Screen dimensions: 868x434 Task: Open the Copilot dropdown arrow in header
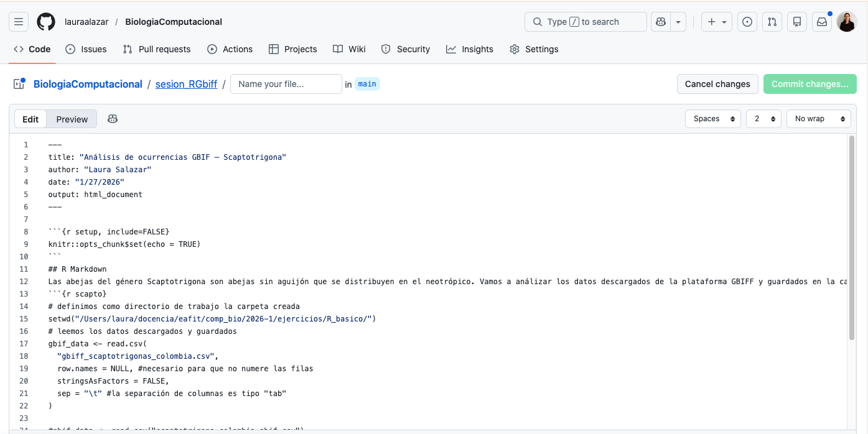tap(678, 22)
